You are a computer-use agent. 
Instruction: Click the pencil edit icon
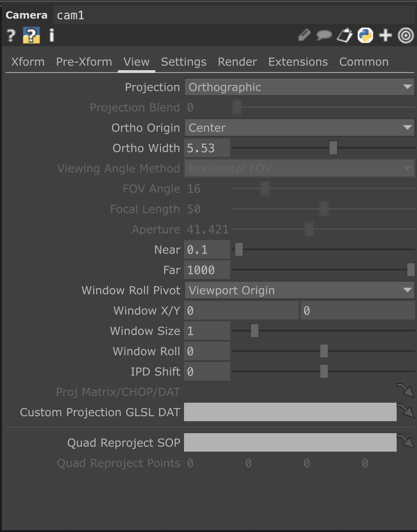(304, 36)
